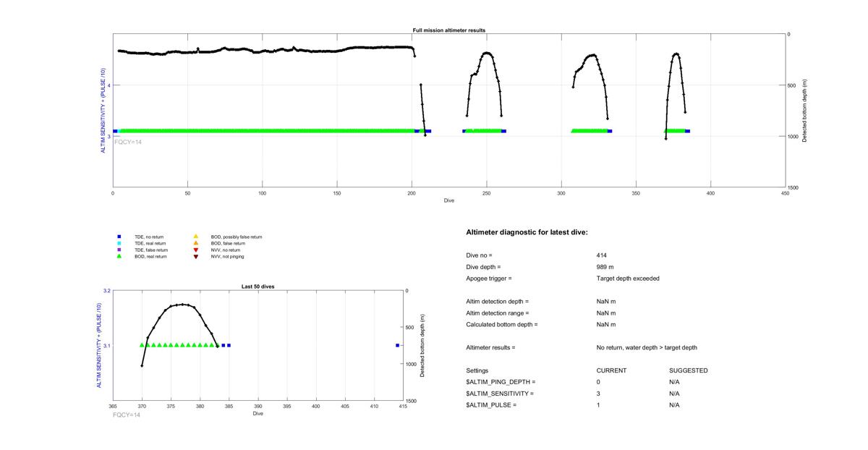Screen dimensions: 868x450
Task: Click the blue square data point at dive 414
Action: 397,345
